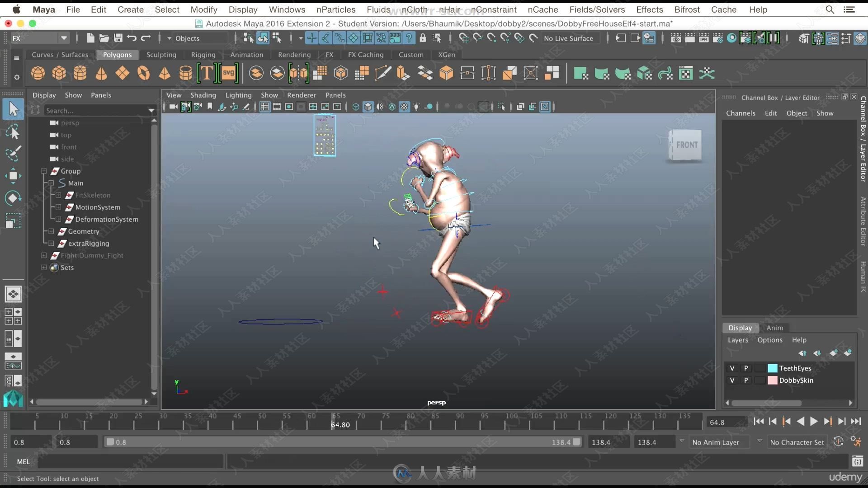The height and width of the screenshot is (488, 868).
Task: Create a polygon cube from the shelf
Action: [59, 73]
